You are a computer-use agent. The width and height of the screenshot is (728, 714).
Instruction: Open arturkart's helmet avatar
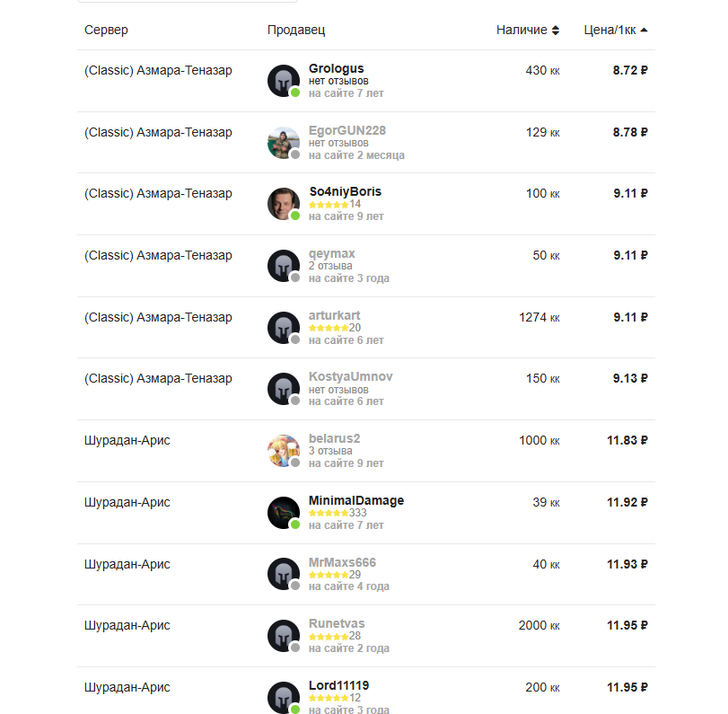pyautogui.click(x=283, y=328)
